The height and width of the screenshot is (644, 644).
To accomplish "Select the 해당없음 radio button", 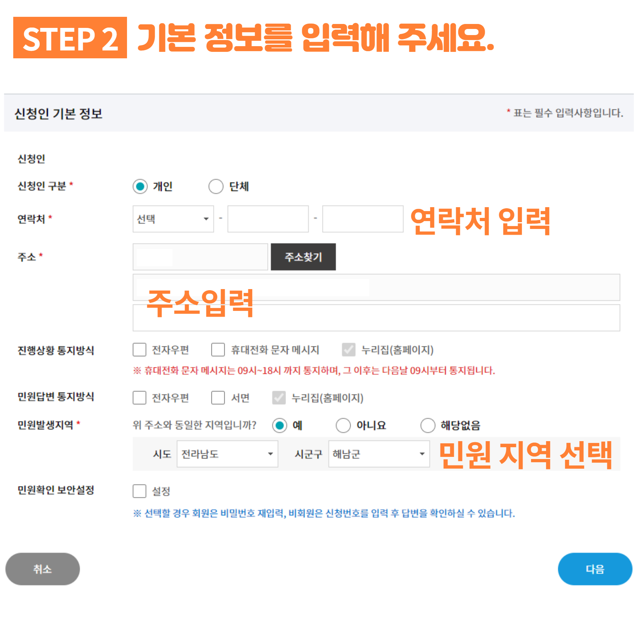I will tap(428, 425).
